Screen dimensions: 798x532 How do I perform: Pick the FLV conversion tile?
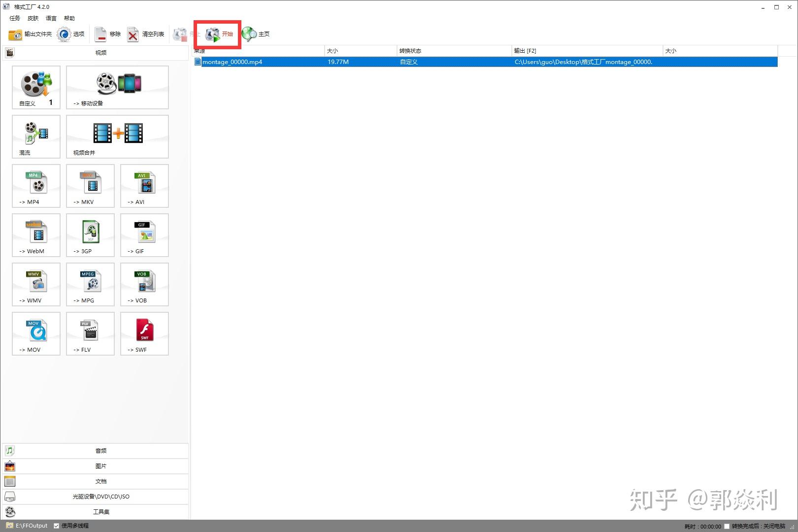(x=90, y=333)
